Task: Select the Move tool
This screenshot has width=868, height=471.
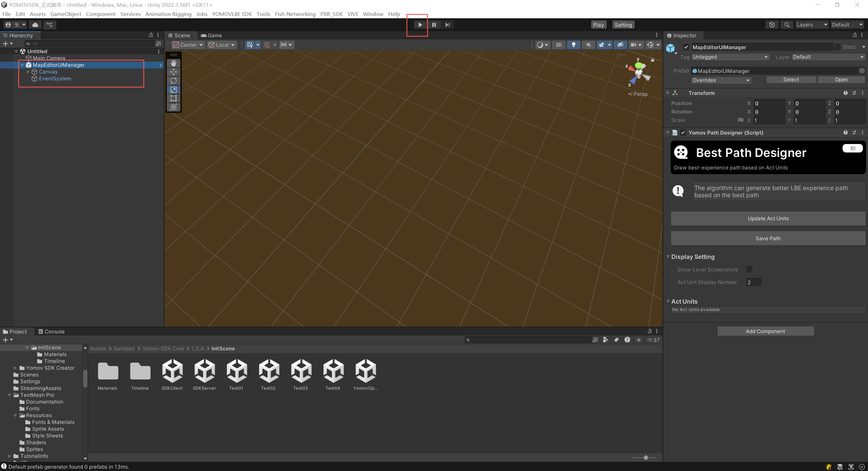Action: (174, 72)
